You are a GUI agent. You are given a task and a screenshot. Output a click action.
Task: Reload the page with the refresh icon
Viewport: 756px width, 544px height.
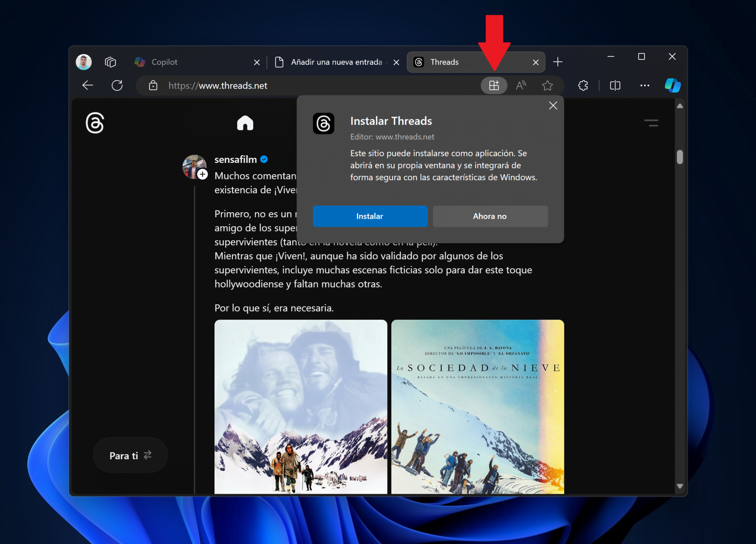[x=117, y=85]
